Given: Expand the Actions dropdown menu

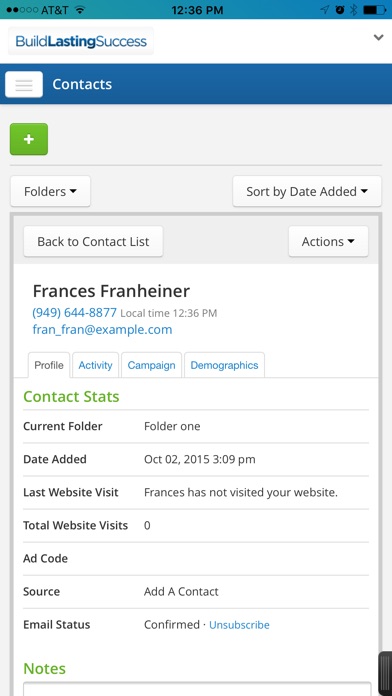Looking at the screenshot, I should (328, 241).
